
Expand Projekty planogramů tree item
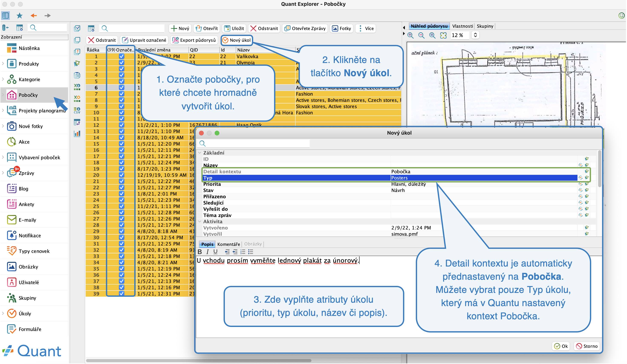tap(3, 110)
